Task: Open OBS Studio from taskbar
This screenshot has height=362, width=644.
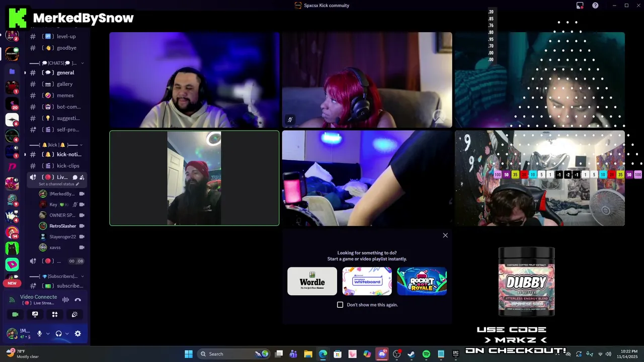Action: (x=396, y=354)
